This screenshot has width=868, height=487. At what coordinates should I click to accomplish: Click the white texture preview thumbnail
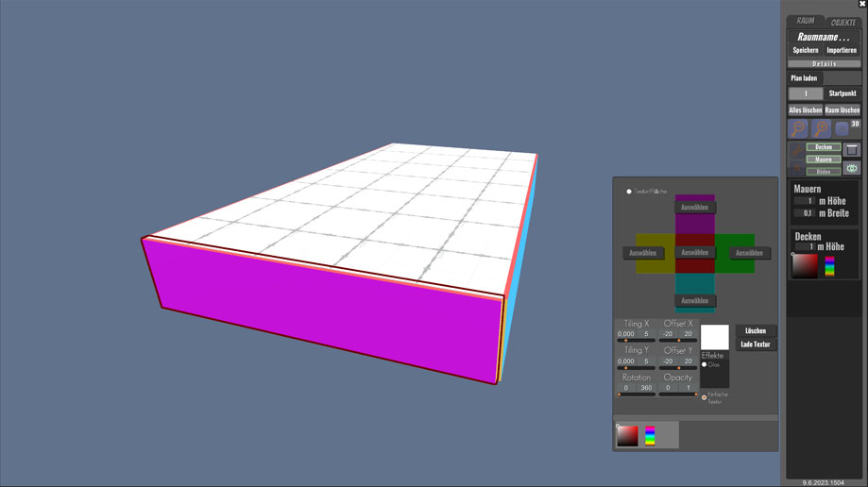click(x=715, y=337)
